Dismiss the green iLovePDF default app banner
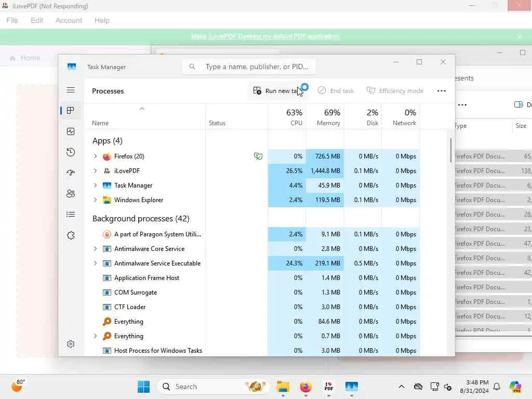 tap(520, 36)
